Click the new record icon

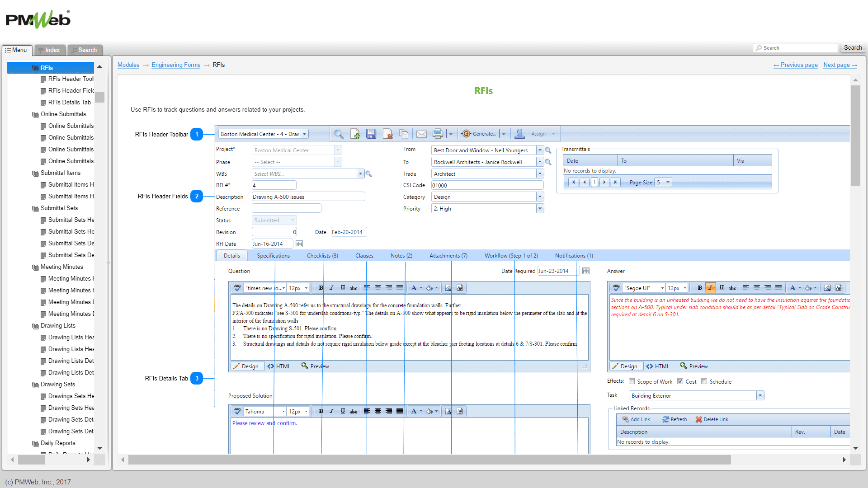pos(355,134)
